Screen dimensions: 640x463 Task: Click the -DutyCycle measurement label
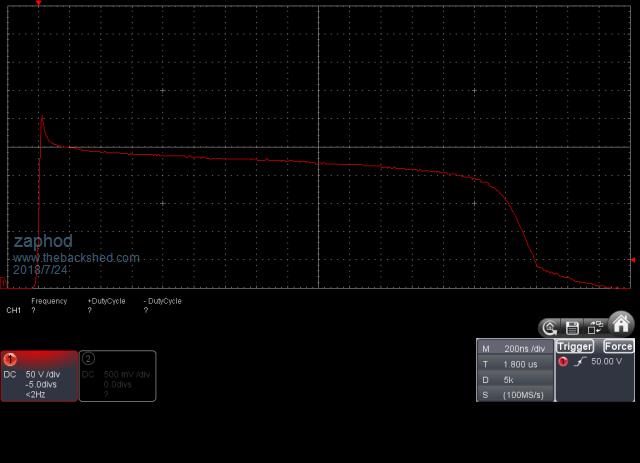[x=163, y=301]
